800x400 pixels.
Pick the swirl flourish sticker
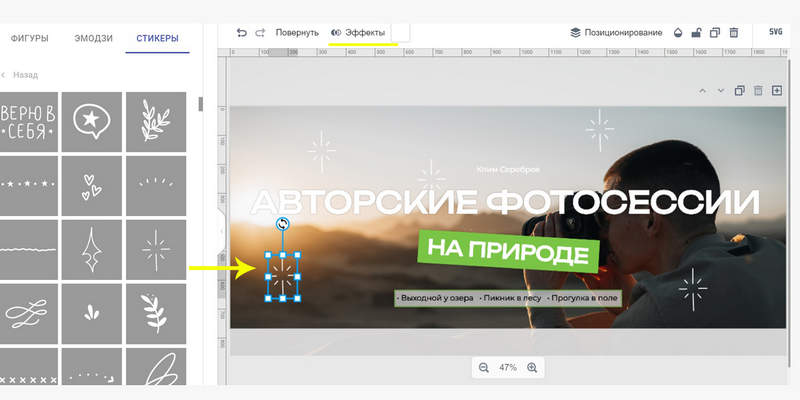[29, 314]
